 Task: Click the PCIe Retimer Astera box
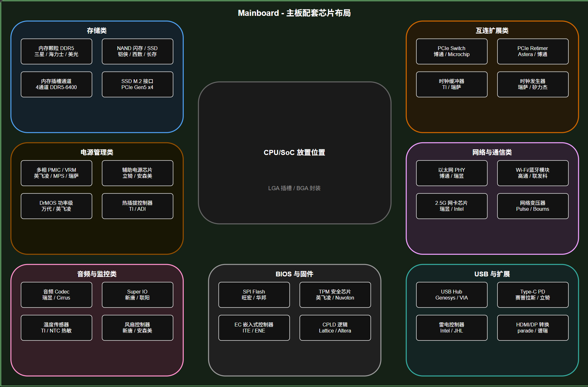click(533, 51)
